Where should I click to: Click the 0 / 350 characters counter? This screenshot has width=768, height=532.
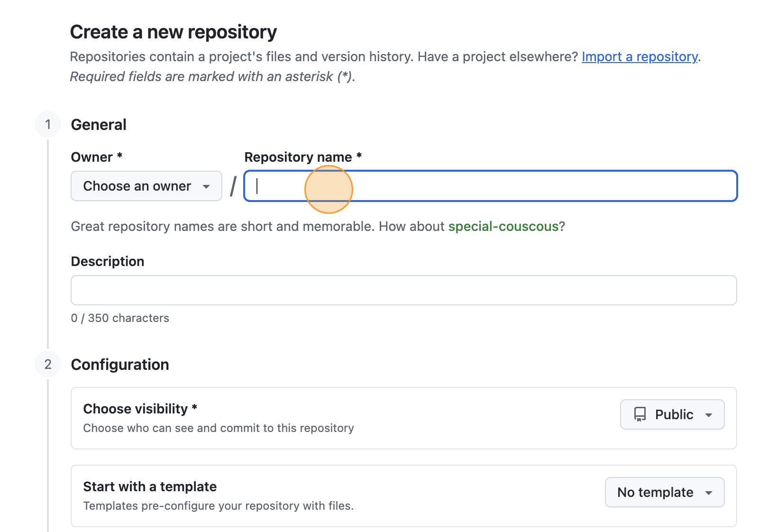point(120,318)
